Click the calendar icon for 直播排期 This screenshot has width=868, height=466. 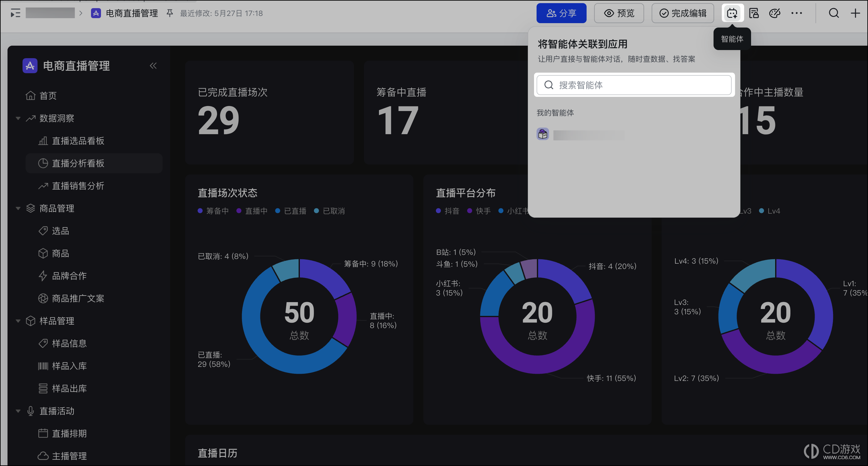(x=43, y=433)
